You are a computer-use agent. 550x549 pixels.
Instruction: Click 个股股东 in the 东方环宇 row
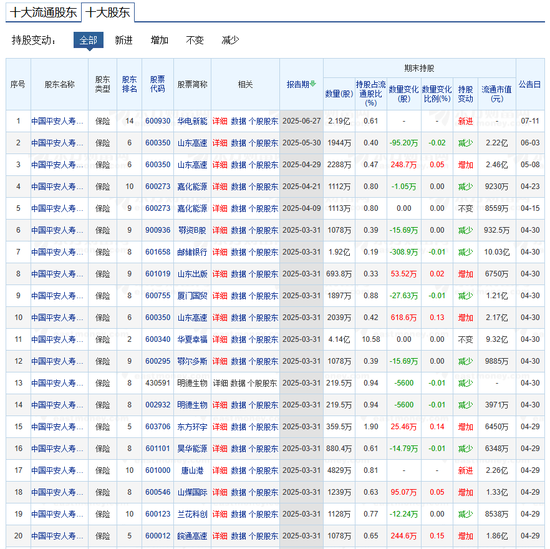[263, 427]
